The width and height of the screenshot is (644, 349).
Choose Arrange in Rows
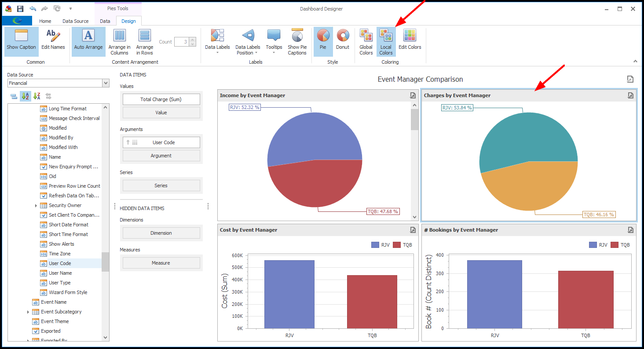pyautogui.click(x=145, y=42)
